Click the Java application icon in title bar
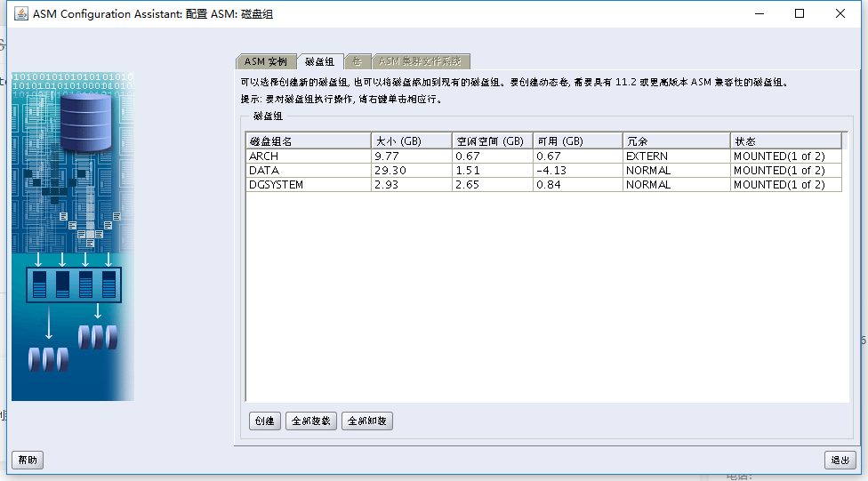The width and height of the screenshot is (868, 481). pos(21,14)
